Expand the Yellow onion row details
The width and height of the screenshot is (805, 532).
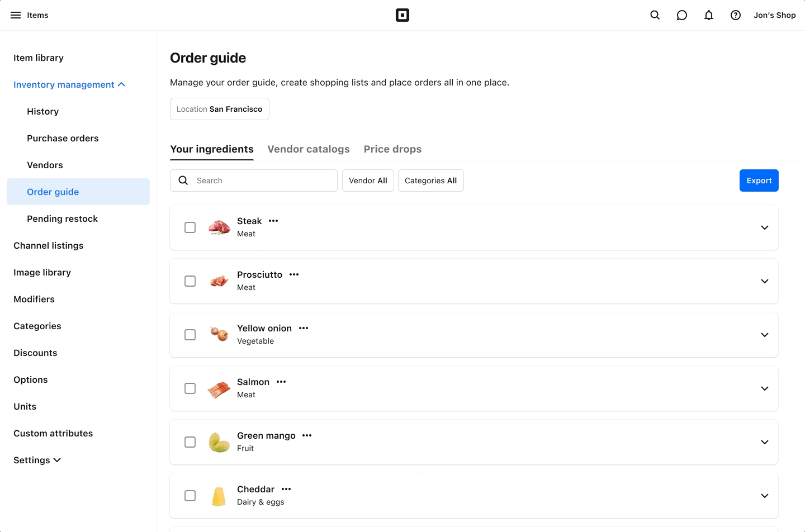click(764, 335)
